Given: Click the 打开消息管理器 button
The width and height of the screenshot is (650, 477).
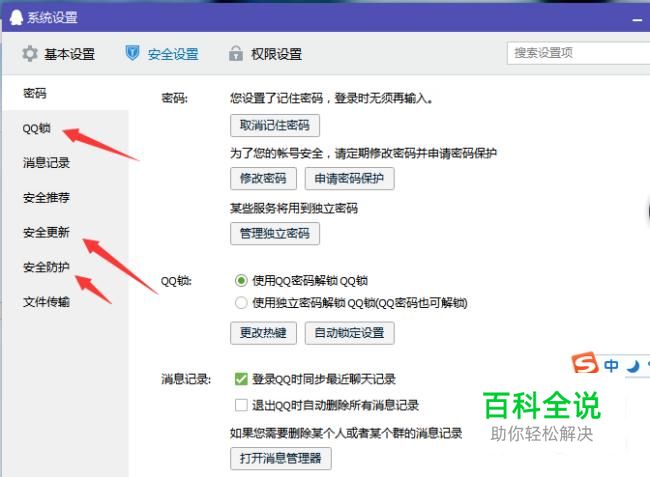Looking at the screenshot, I should click(x=281, y=458).
